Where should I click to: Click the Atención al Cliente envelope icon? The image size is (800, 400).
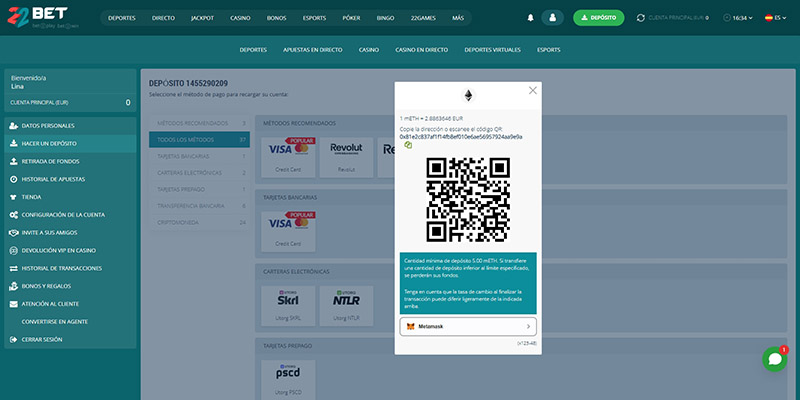point(14,304)
